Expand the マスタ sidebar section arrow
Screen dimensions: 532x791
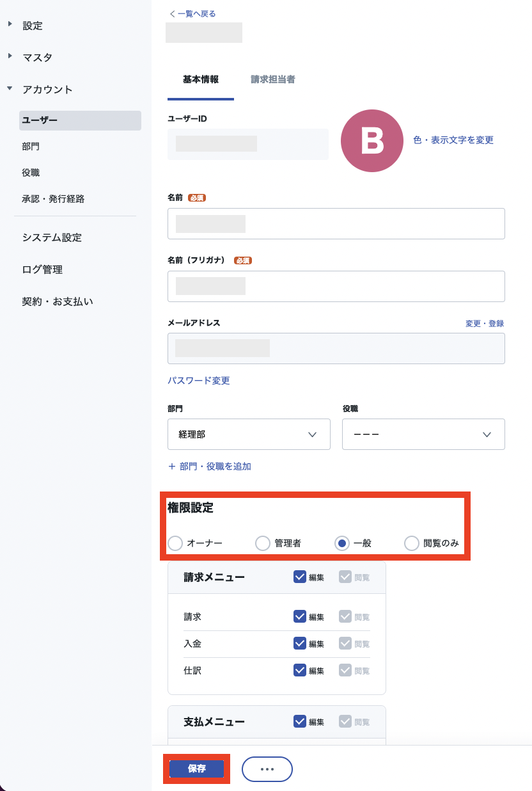tap(10, 56)
